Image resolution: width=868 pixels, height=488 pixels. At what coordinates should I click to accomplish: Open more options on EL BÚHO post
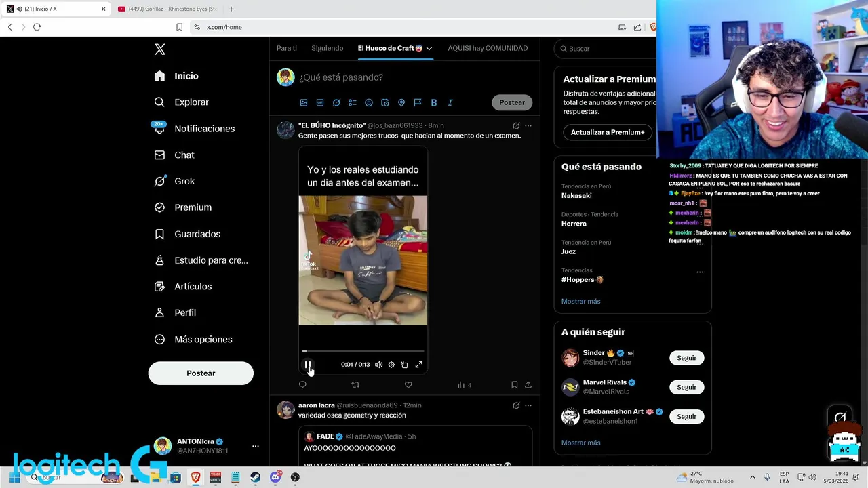coord(528,125)
